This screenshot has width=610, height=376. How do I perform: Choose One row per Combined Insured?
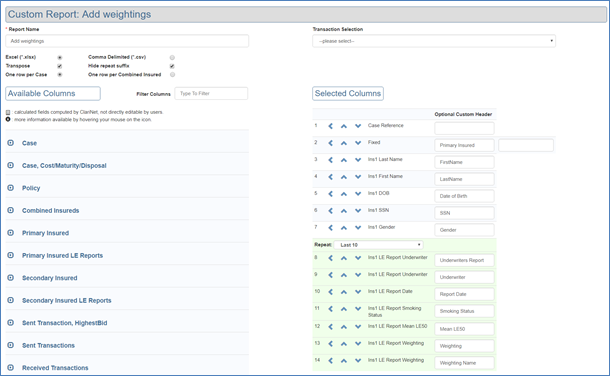coord(172,75)
